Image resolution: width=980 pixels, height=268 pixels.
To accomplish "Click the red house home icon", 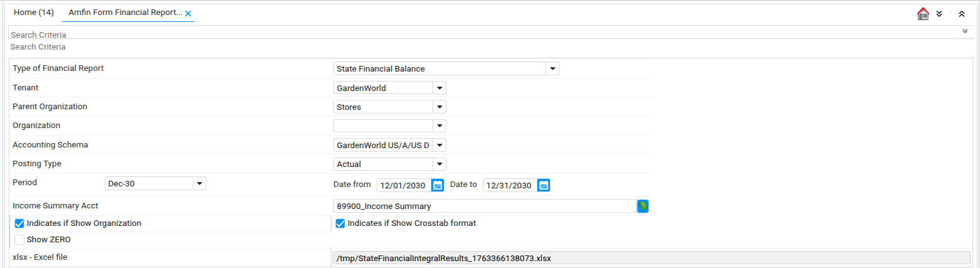I will 923,14.
